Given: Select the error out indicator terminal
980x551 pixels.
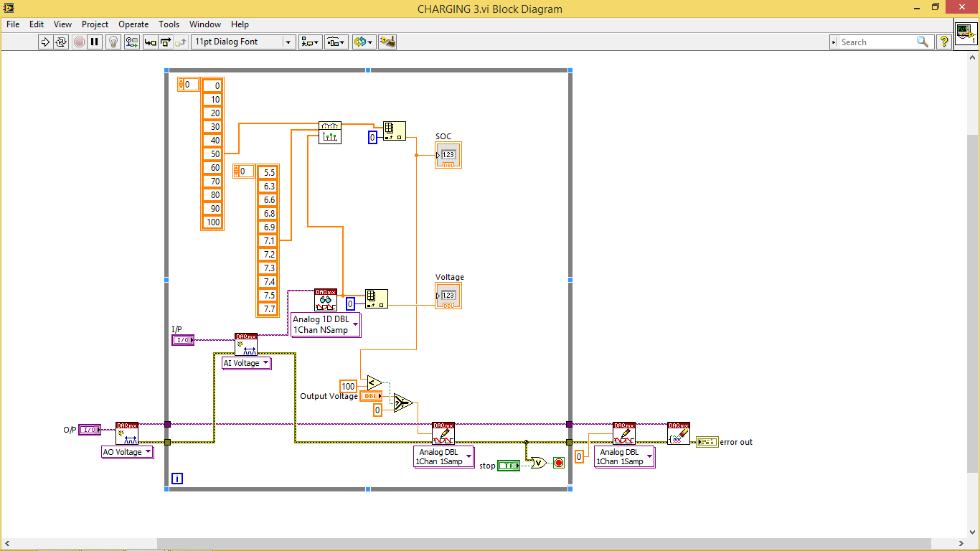Looking at the screenshot, I should (707, 441).
